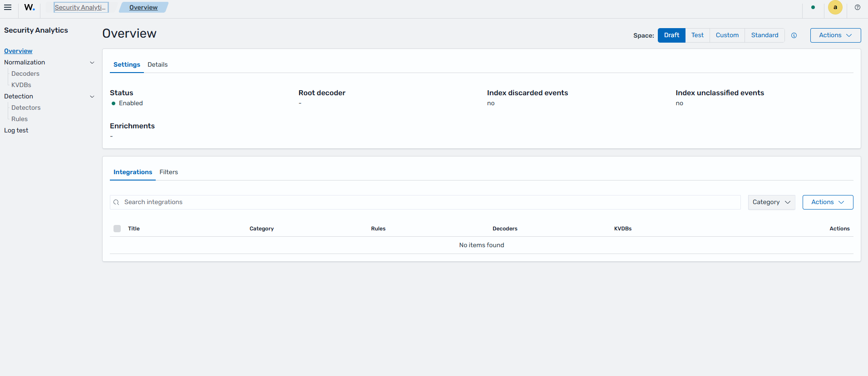The image size is (868, 376).
Task: Switch Space to Draft
Action: click(x=671, y=35)
